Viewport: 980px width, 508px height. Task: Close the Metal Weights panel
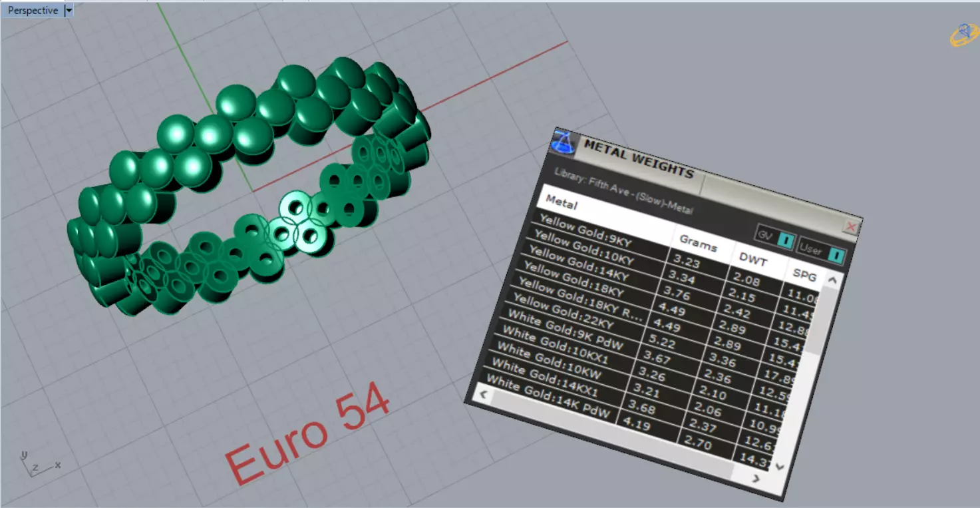[850, 227]
